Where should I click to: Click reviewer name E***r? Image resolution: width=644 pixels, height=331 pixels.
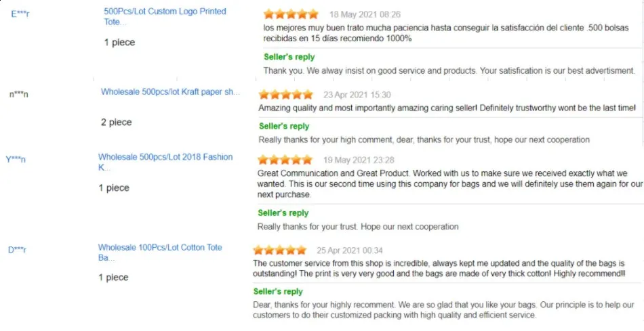[20, 14]
